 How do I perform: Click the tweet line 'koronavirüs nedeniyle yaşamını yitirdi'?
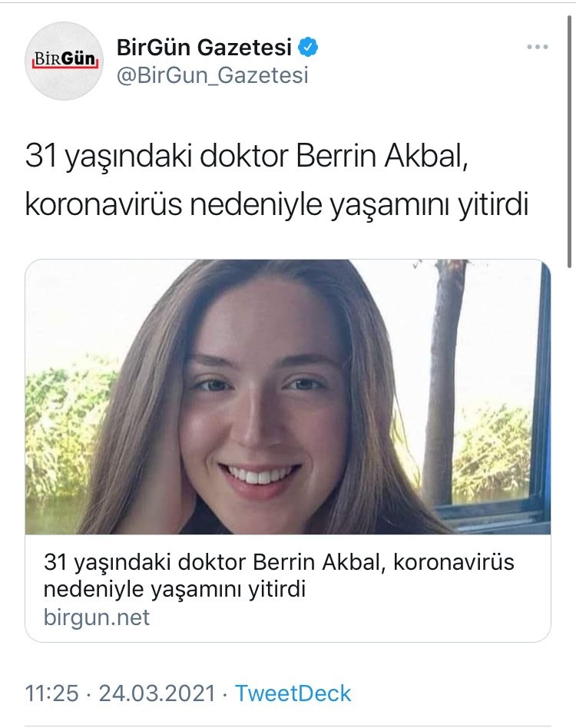[x=276, y=204]
